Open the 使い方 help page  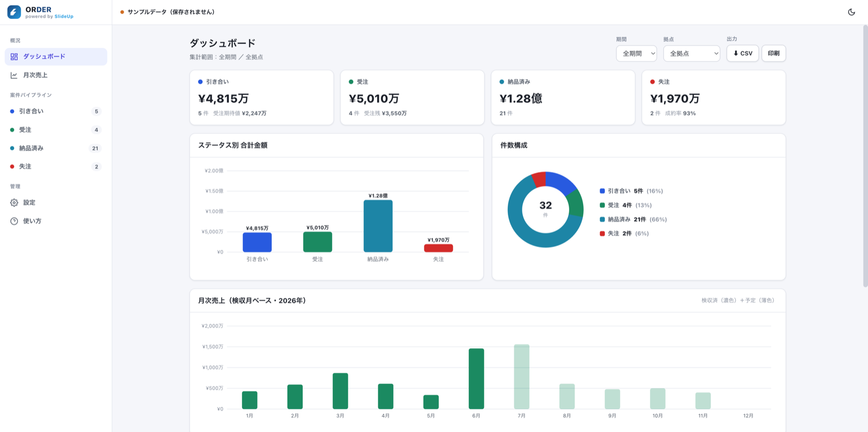pyautogui.click(x=56, y=221)
